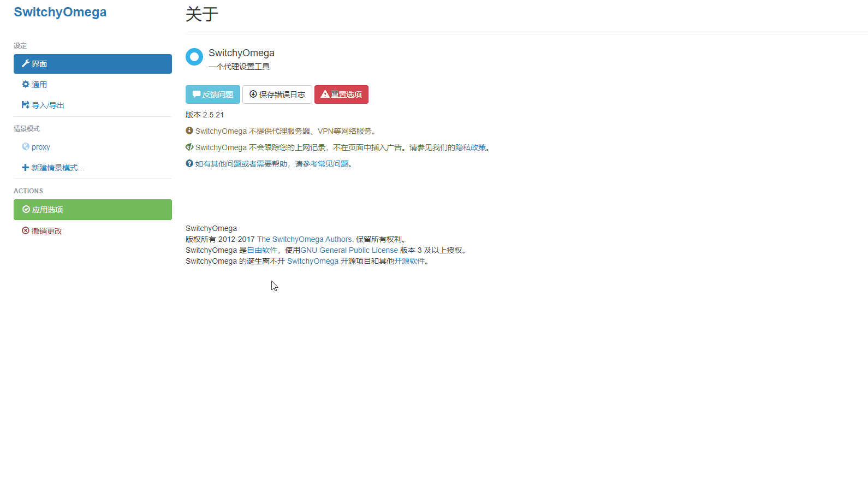Click the 反馈问题 button

coord(213,94)
